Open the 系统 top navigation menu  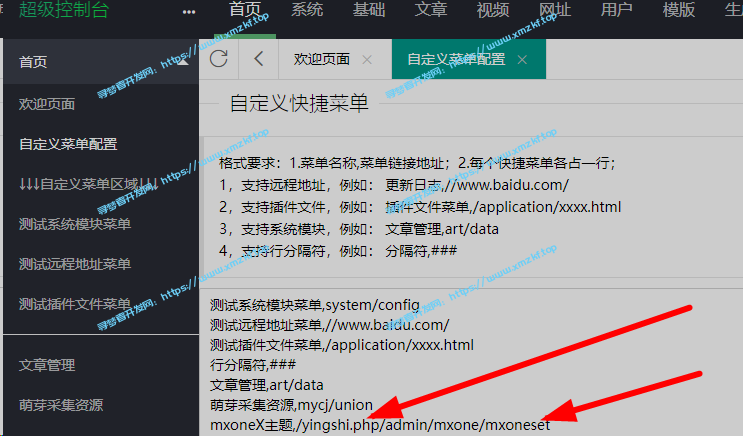click(x=307, y=9)
